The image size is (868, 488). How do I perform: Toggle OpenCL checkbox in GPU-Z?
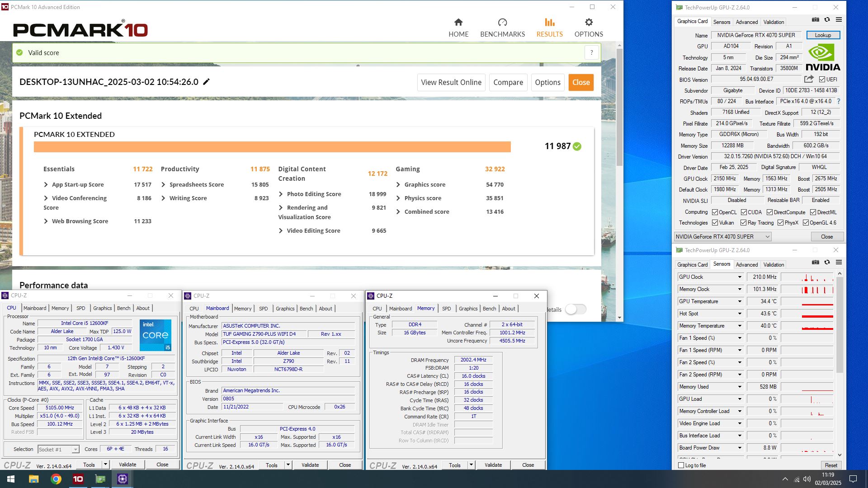pyautogui.click(x=715, y=212)
